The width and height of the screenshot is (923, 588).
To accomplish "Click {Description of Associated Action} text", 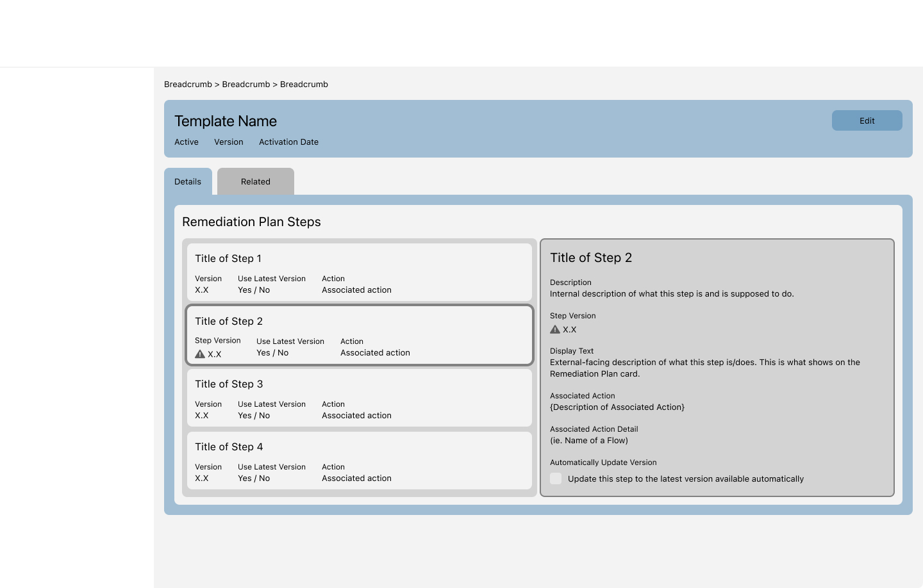I will coord(617,407).
